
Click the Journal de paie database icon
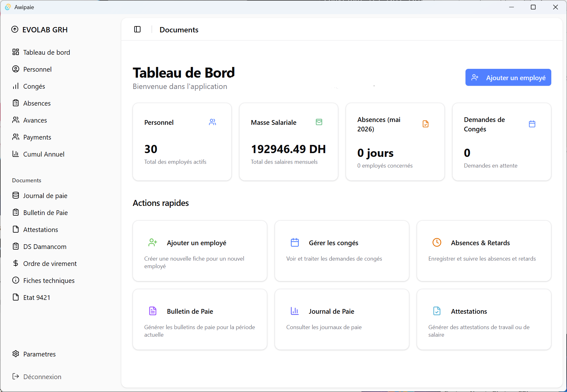16,195
